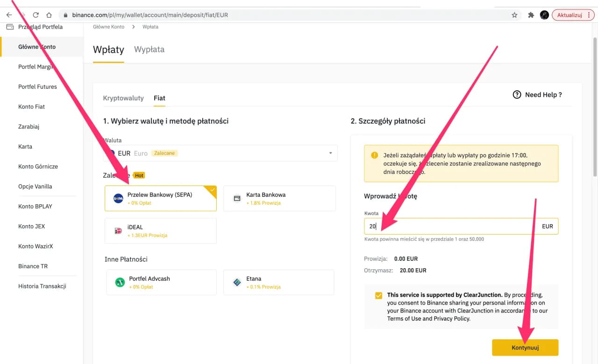Select the Fiat tab
Viewport: 598px width, 364px height.
159,98
